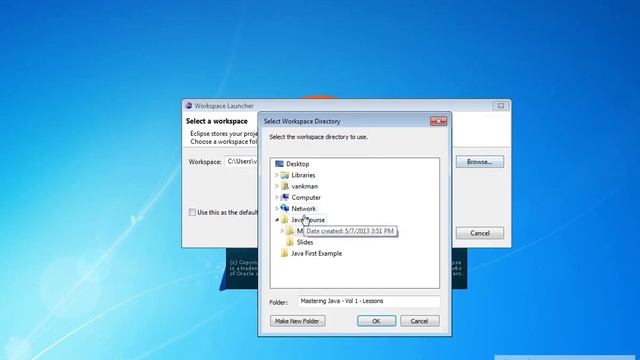Screen dimensions: 640x360
Task: Toggle 'Use this as the default' checkbox
Action: [x=192, y=212]
